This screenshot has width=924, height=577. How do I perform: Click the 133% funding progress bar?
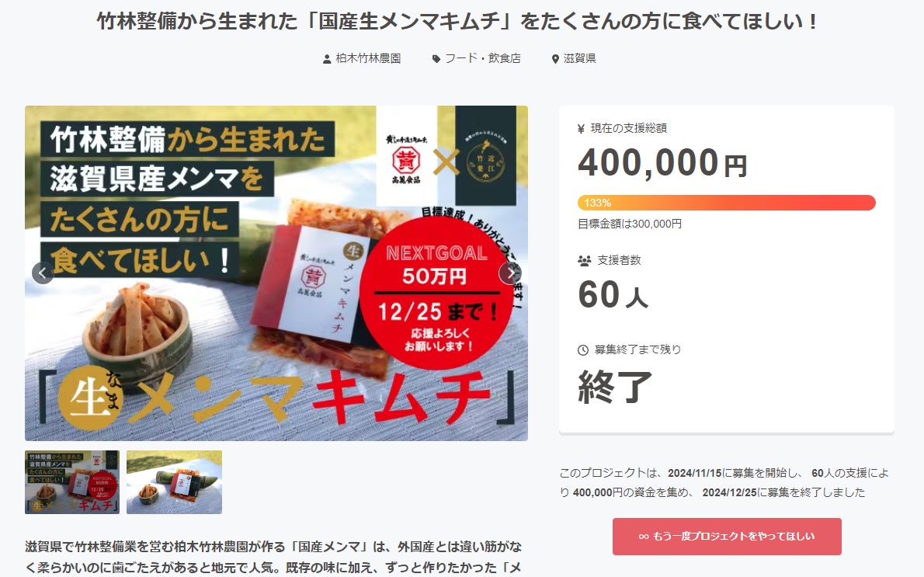click(727, 203)
